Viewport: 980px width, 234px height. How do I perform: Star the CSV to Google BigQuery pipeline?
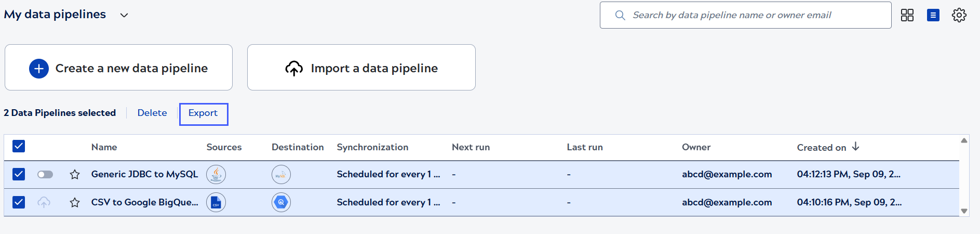(75, 203)
